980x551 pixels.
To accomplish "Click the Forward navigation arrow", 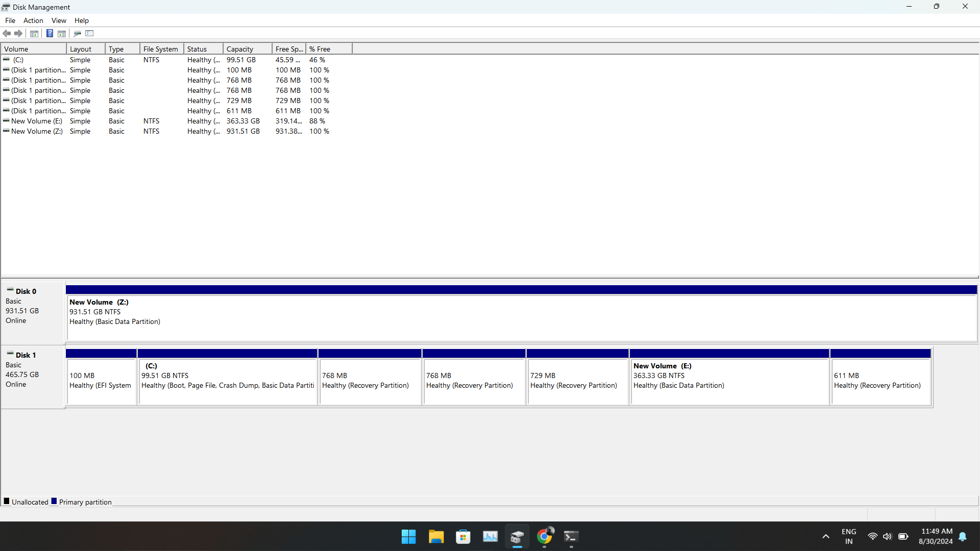I will 18,33.
